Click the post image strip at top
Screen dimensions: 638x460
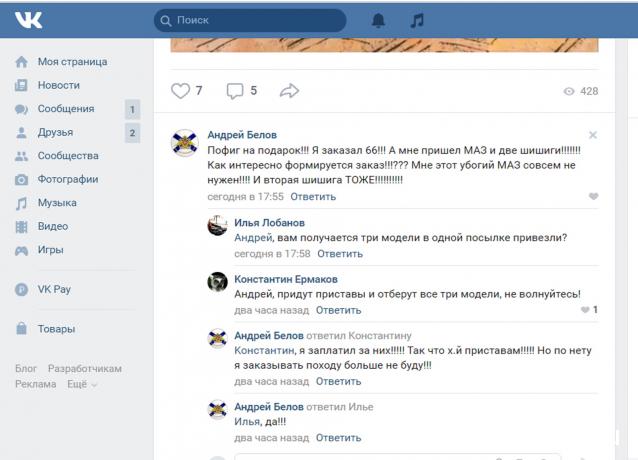pos(384,45)
